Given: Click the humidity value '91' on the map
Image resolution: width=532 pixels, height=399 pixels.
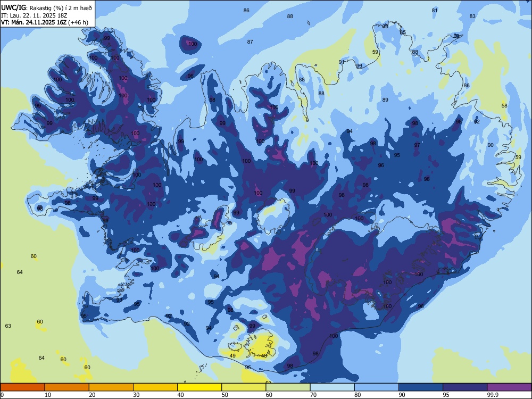Looking at the screenshot, I should (x=342, y=62).
